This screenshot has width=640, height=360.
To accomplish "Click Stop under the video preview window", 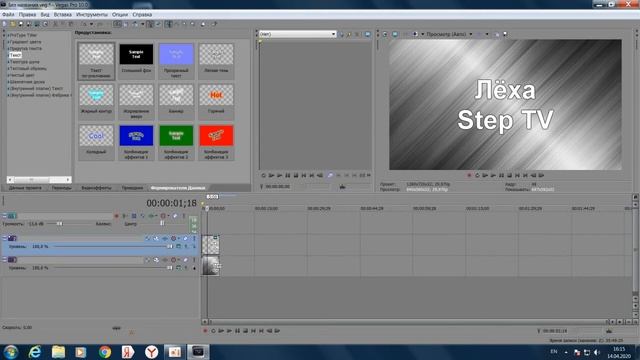I will (x=509, y=176).
